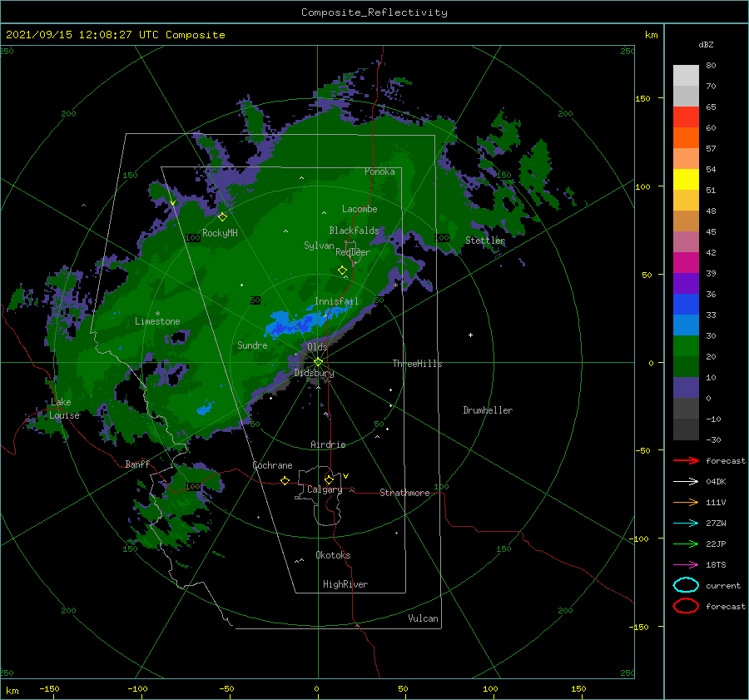
Task: Select the red 60-65 dBZ color swatch
Action: (686, 117)
